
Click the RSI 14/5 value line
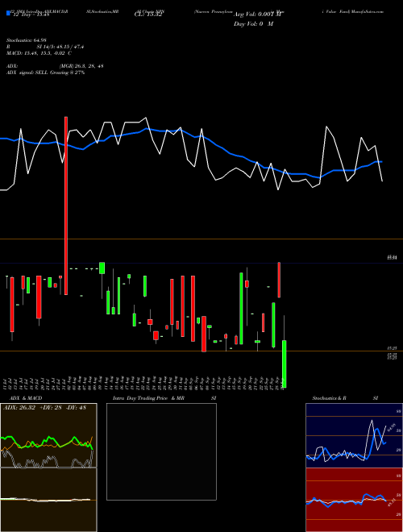click(45, 47)
